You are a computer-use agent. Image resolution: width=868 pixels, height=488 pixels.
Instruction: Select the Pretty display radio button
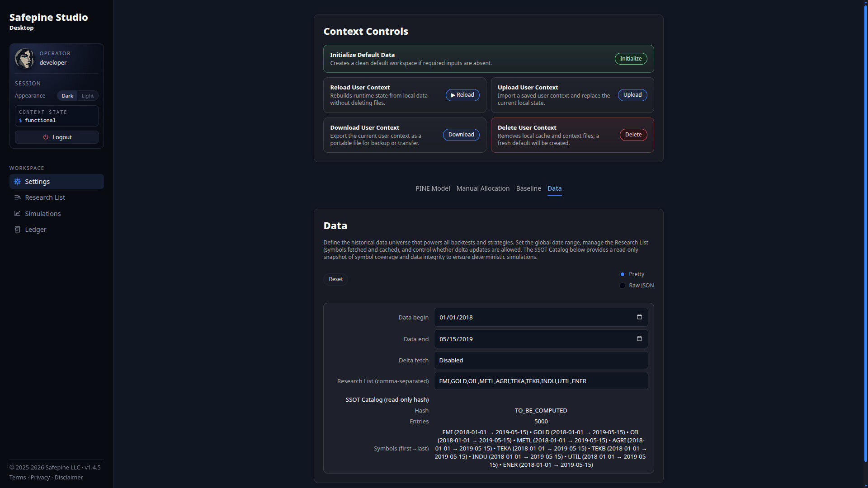point(623,274)
